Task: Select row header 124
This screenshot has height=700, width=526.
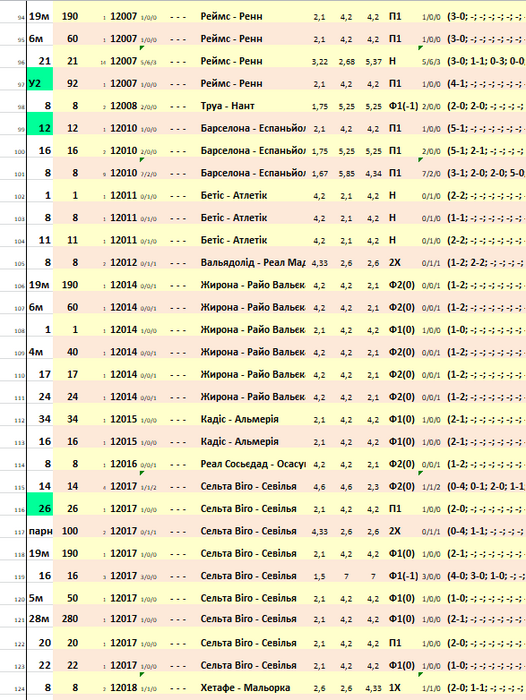Action: (20, 689)
